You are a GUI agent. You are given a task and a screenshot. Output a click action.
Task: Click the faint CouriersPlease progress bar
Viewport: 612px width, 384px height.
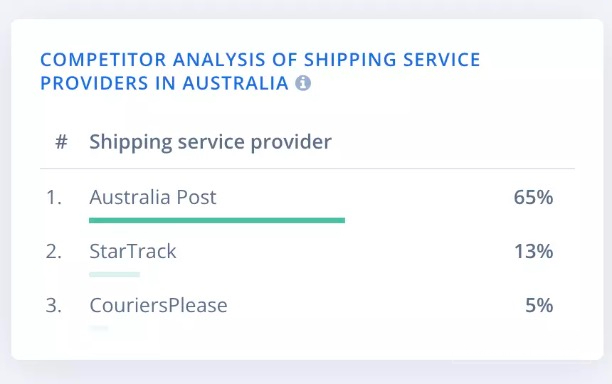click(98, 328)
